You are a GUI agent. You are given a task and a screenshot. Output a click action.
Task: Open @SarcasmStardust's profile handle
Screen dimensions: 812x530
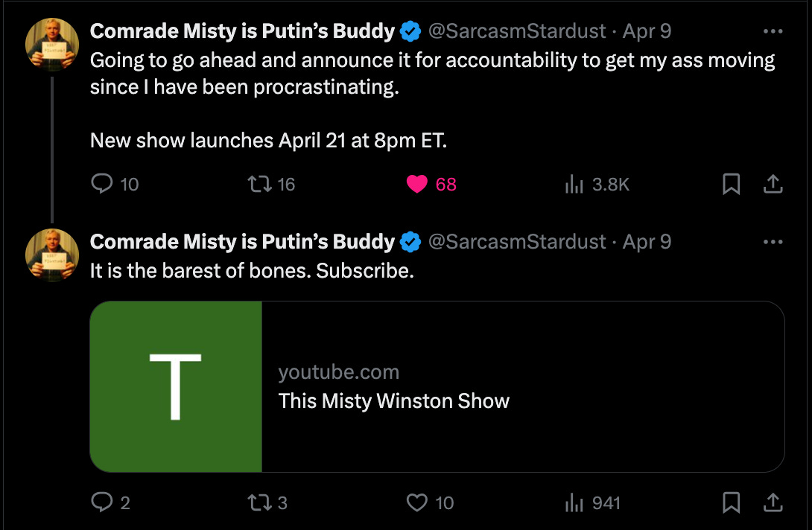coord(516,31)
